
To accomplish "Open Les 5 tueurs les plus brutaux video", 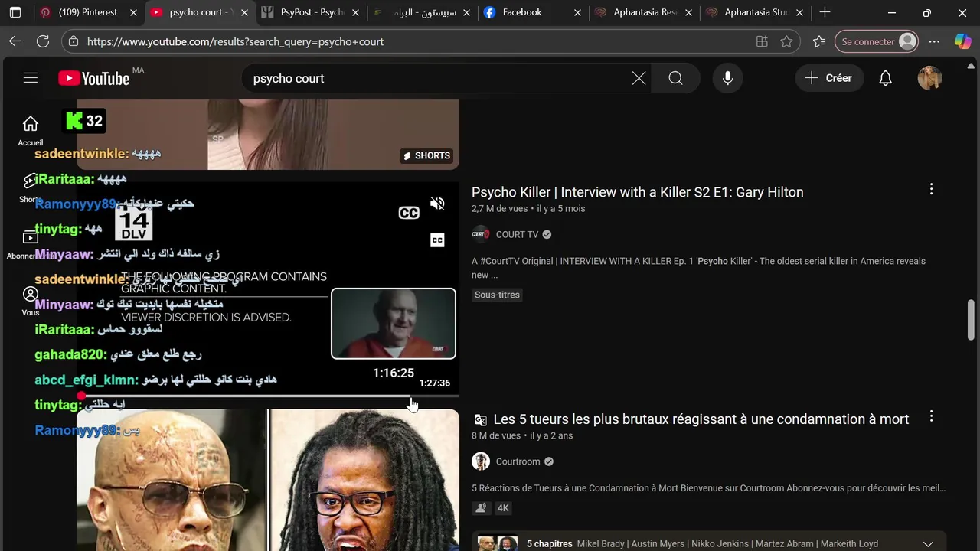I will pos(701,419).
